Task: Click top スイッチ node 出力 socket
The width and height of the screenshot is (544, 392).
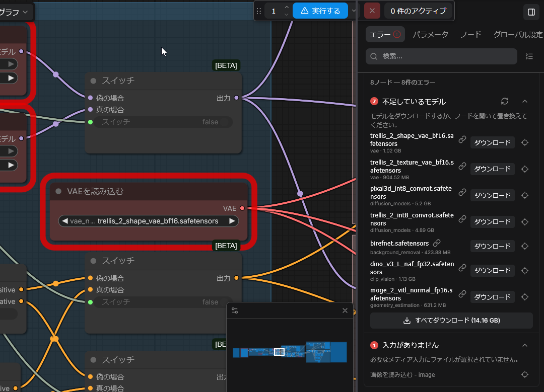Action: (x=236, y=98)
